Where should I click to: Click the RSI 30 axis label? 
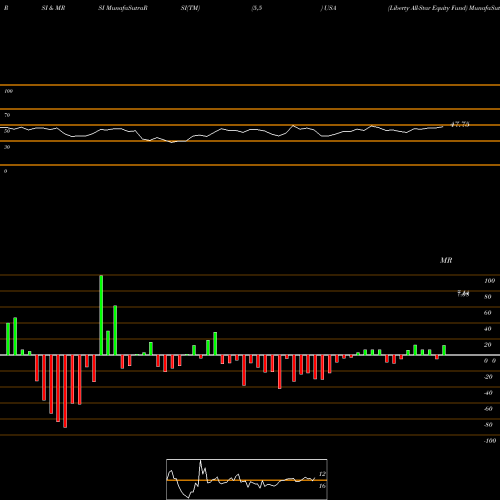(7, 147)
